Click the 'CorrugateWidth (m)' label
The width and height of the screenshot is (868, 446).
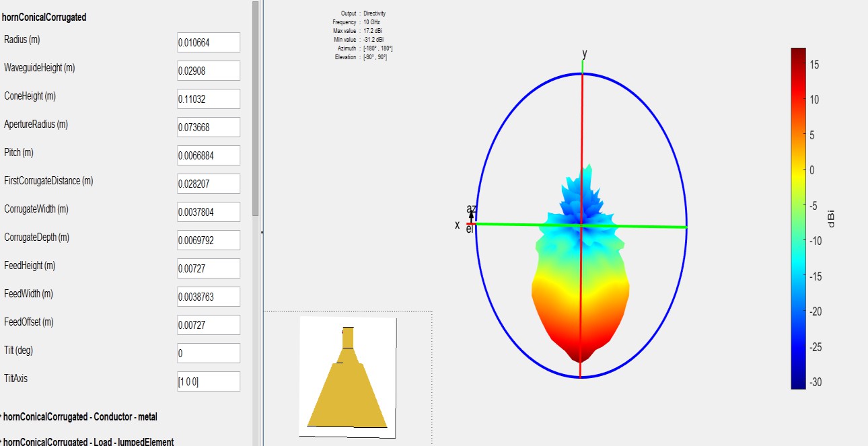[36, 209]
